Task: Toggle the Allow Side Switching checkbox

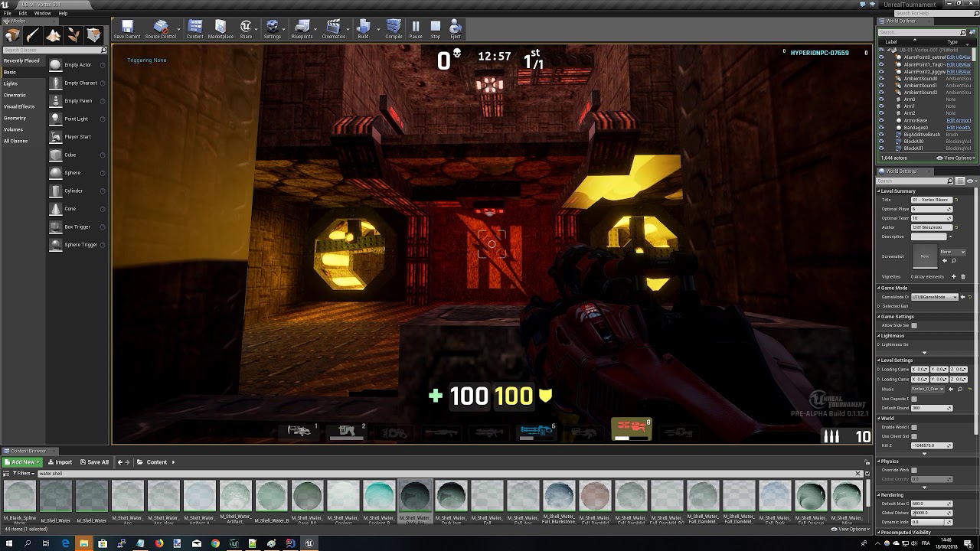Action: click(x=914, y=326)
